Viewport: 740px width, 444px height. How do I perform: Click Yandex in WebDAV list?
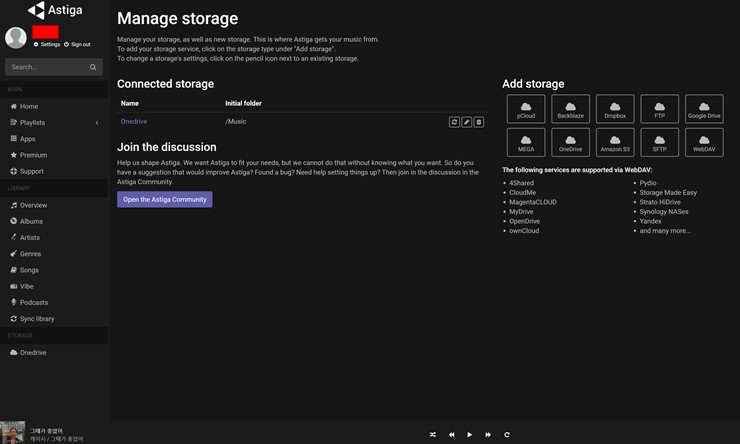pos(650,221)
